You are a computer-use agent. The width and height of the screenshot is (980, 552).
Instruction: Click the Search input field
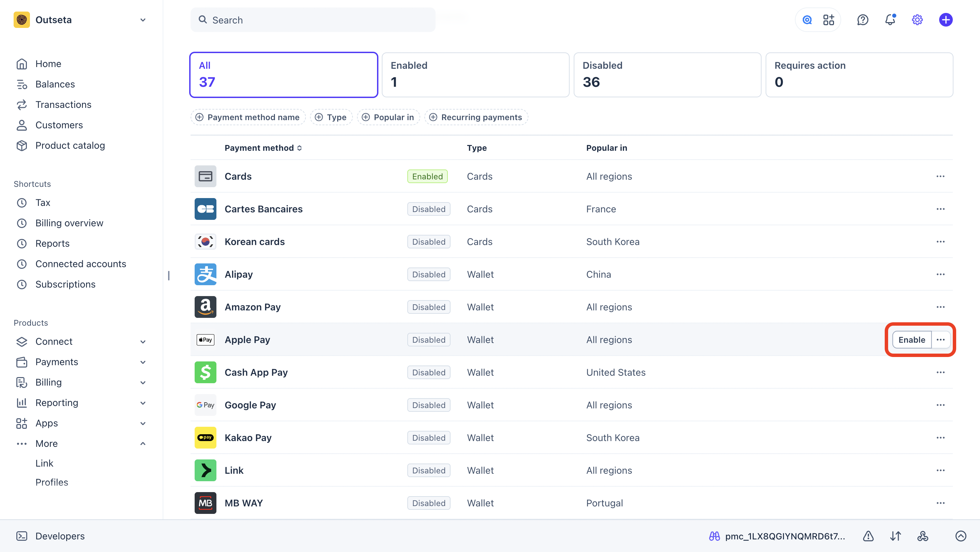(313, 20)
